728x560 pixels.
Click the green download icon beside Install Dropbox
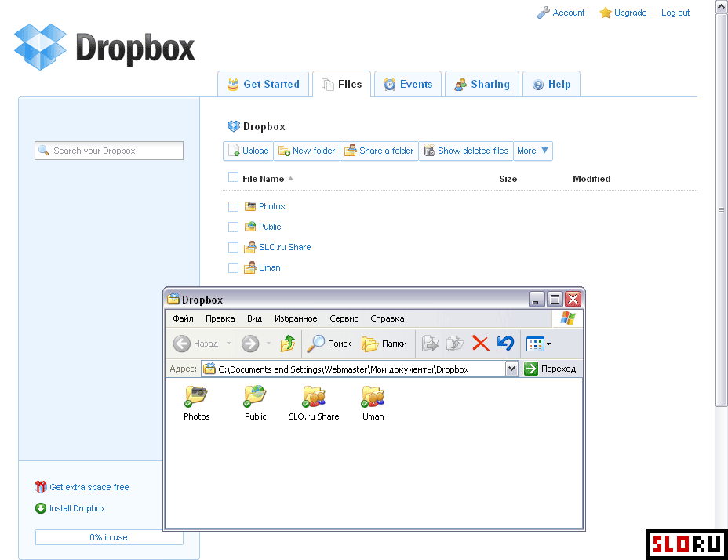tap(41, 508)
